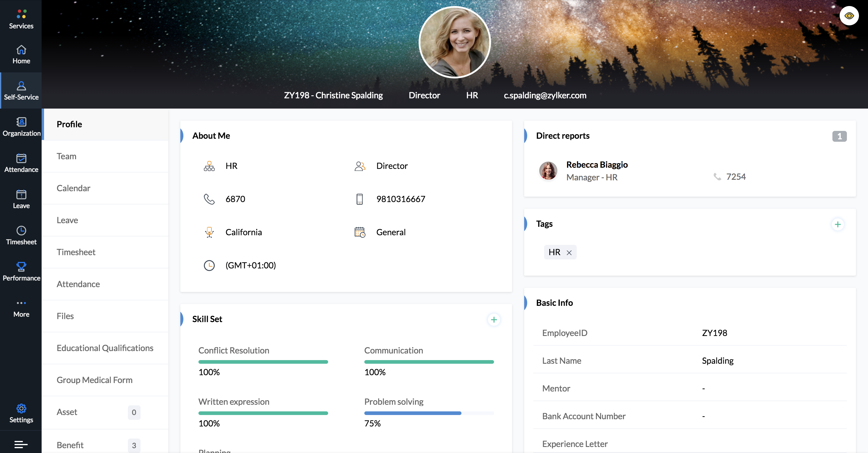Toggle the More menu in sidebar

[21, 307]
